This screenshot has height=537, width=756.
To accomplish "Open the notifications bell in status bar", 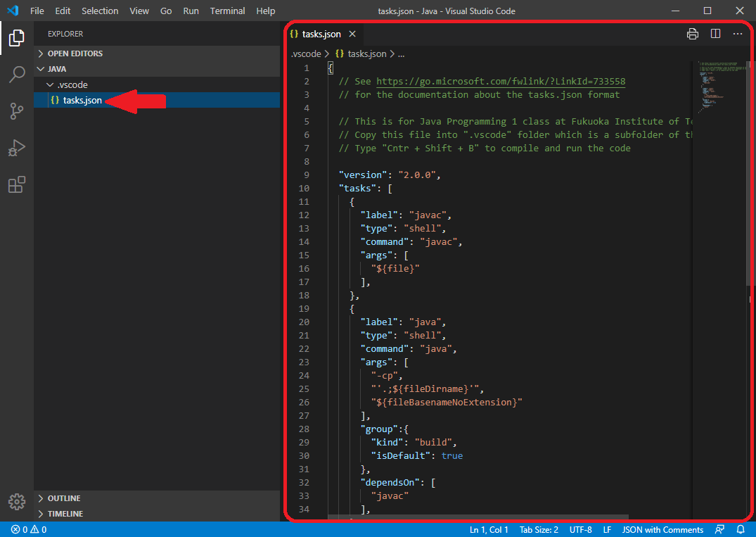I will [741, 529].
